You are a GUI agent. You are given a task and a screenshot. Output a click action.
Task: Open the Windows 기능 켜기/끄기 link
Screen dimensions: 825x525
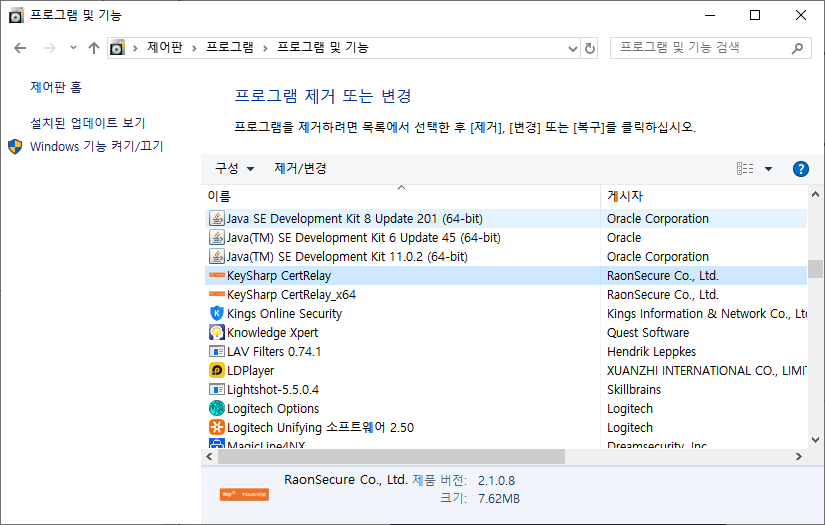tap(96, 146)
